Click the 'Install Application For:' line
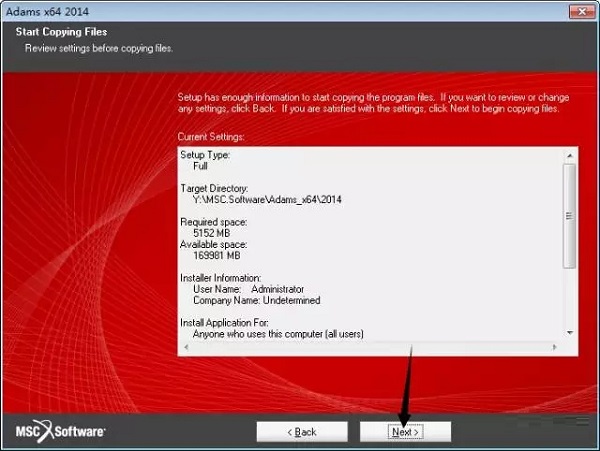This screenshot has height=451, width=600. pos(224,322)
